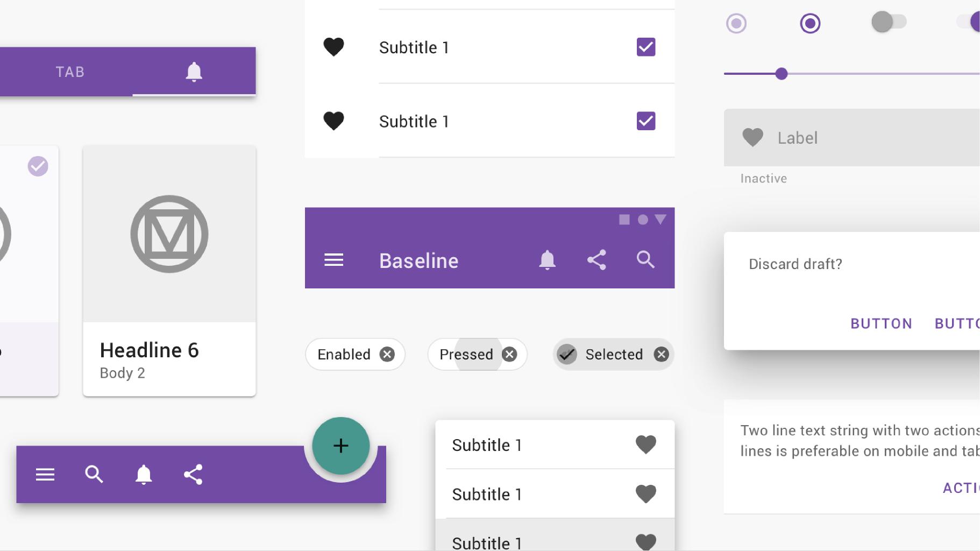The width and height of the screenshot is (980, 551).
Task: Click the bell icon in Baseline app bar
Action: [x=547, y=260]
